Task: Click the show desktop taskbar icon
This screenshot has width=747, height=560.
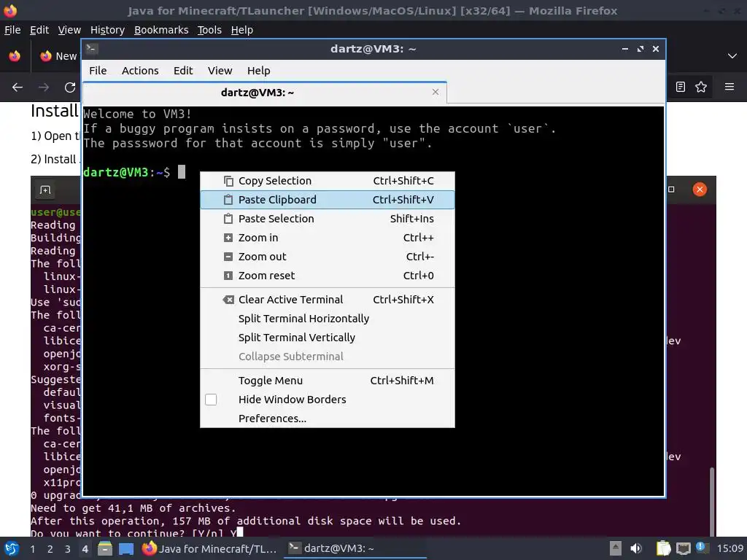Action: (x=126, y=548)
